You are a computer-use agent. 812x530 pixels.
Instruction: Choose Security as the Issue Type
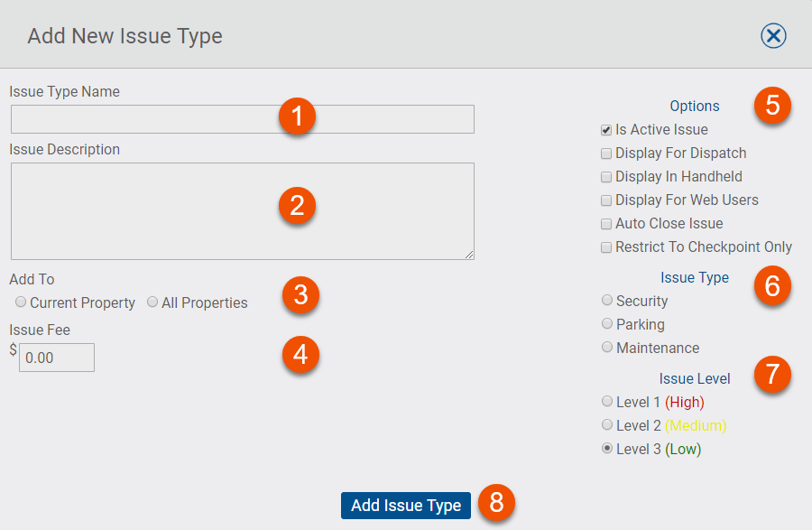click(x=606, y=300)
